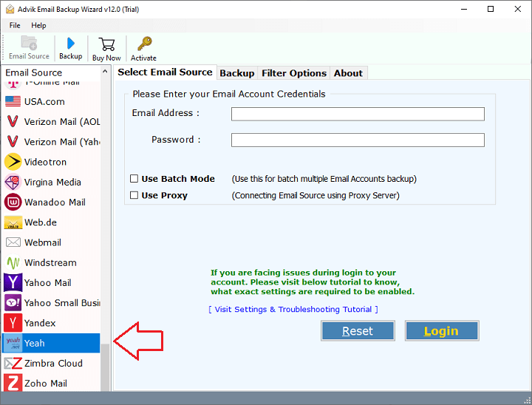Select the Zimbra Cloud text entry

click(54, 364)
